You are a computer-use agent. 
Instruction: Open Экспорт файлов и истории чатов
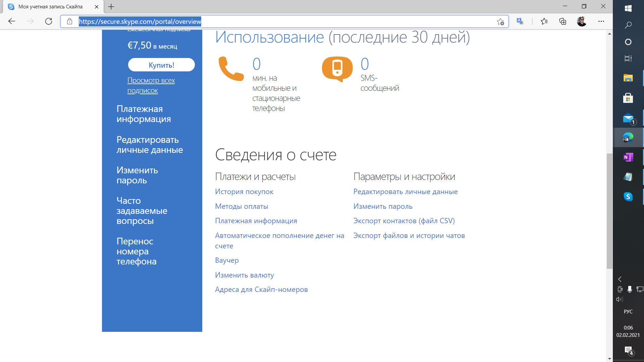(409, 236)
